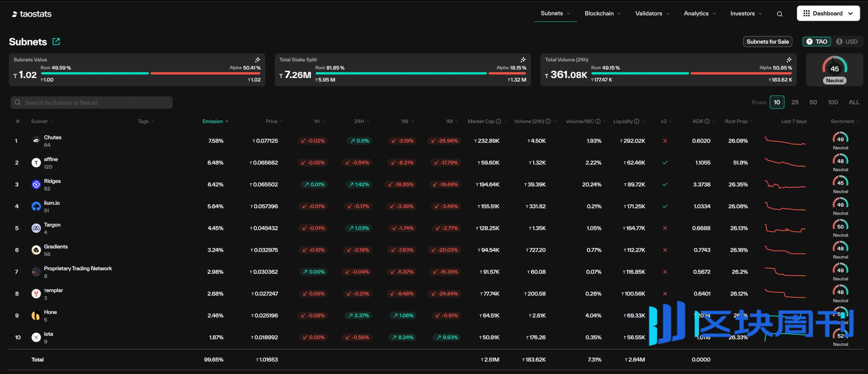Click sparkle icon on Total Volume card
868x374 pixels.
pos(789,60)
